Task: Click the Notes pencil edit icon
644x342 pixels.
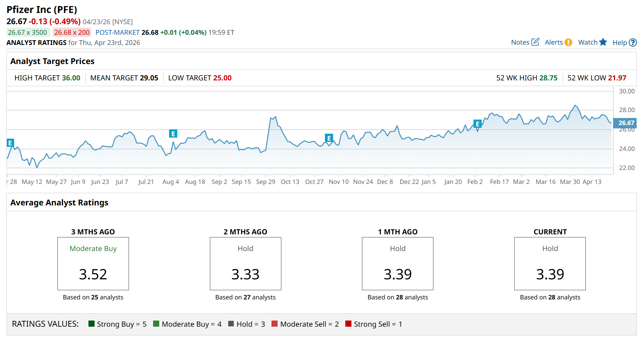Action: [535, 42]
